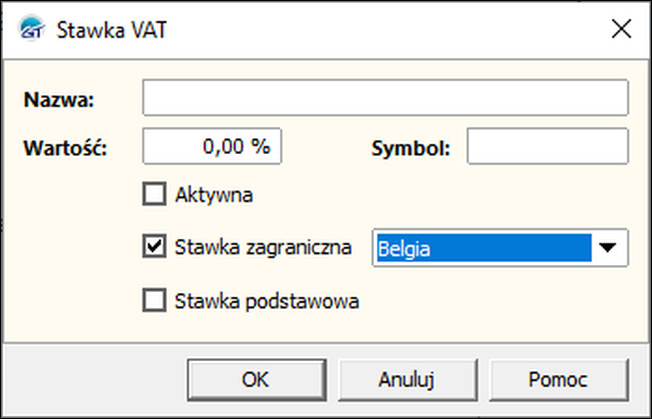Viewport: 652px width, 419px height.
Task: Click the bold Nazwa label
Action: tap(59, 100)
